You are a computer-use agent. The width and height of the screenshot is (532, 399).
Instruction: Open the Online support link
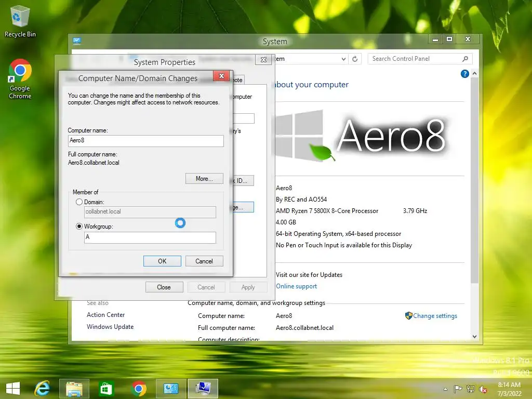pyautogui.click(x=296, y=286)
